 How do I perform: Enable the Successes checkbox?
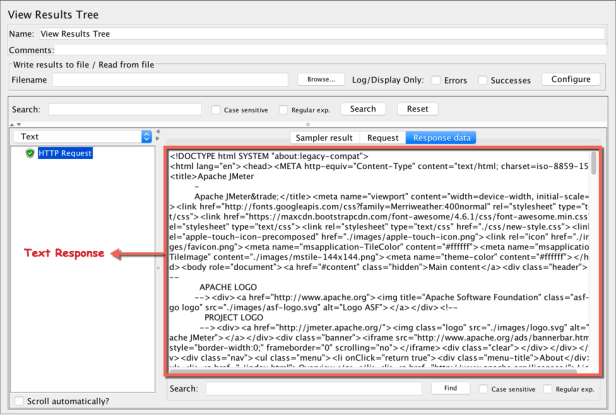click(485, 80)
